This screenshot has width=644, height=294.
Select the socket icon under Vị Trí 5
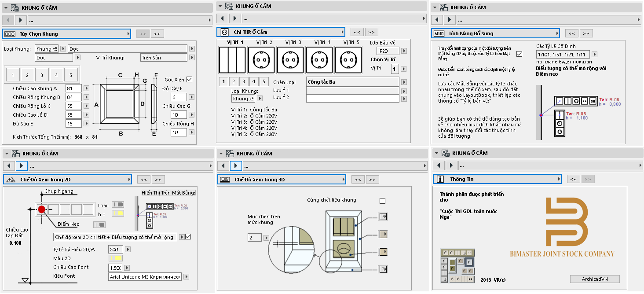click(348, 60)
